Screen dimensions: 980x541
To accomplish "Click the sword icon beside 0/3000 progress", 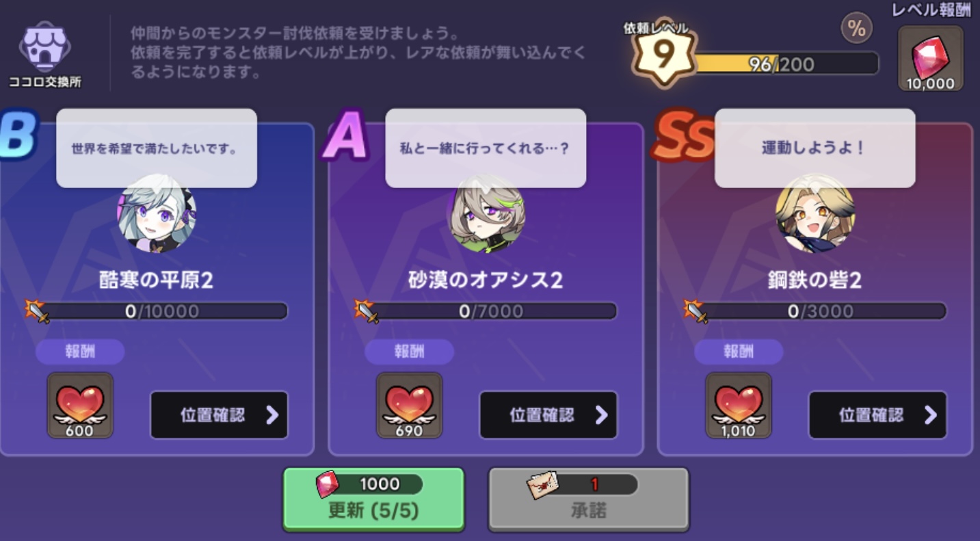I will tap(696, 311).
